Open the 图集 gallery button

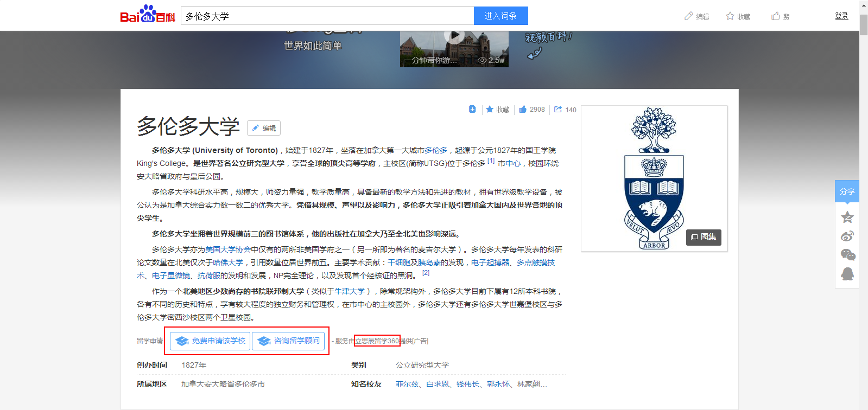click(x=704, y=237)
